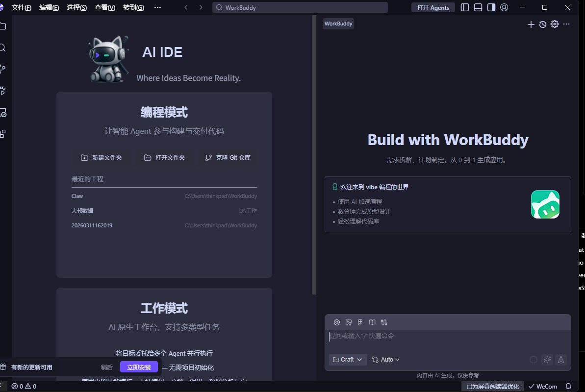Click the 使用 AI 加速编程 bullet text
This screenshot has height=392, width=585.
359,202
